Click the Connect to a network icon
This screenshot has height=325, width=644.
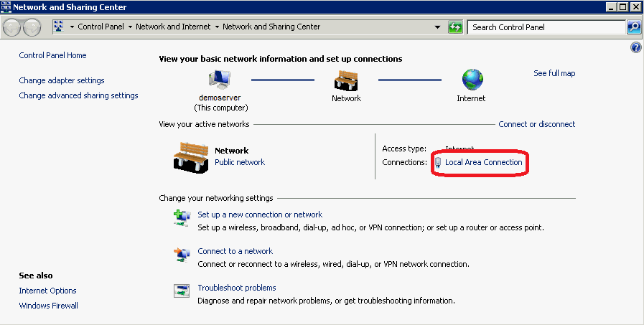[x=182, y=254]
